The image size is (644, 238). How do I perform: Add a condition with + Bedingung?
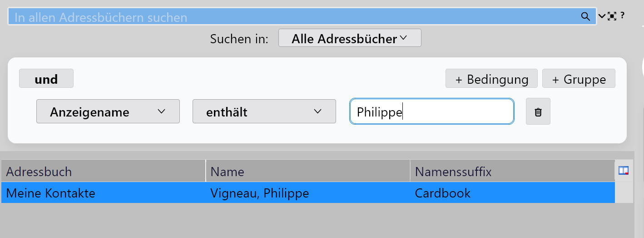pos(491,79)
